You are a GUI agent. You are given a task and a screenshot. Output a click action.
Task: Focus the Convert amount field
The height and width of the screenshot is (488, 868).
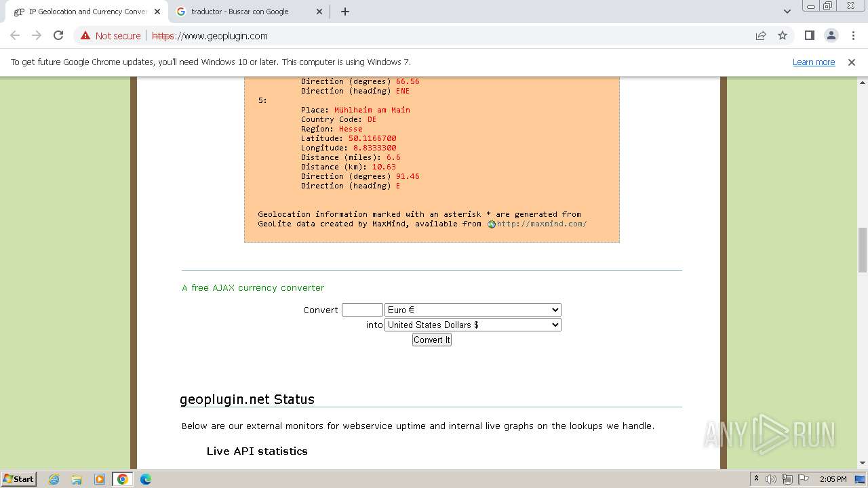[362, 310]
